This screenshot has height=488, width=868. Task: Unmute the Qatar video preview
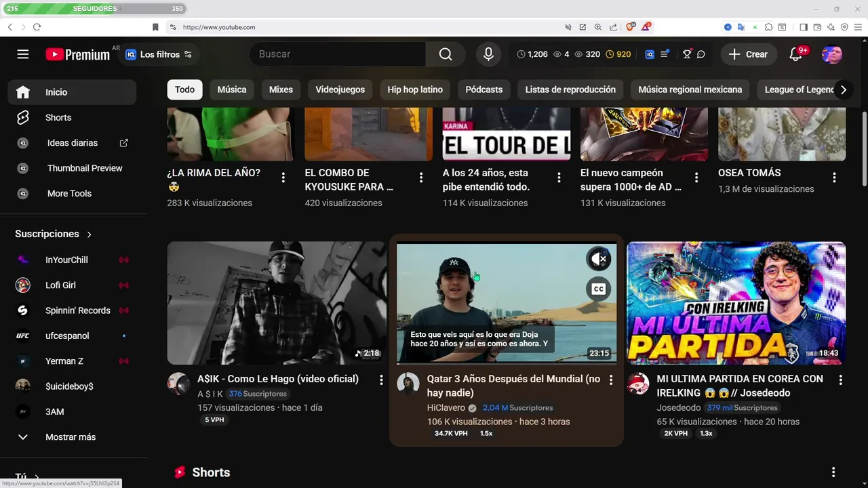[599, 259]
